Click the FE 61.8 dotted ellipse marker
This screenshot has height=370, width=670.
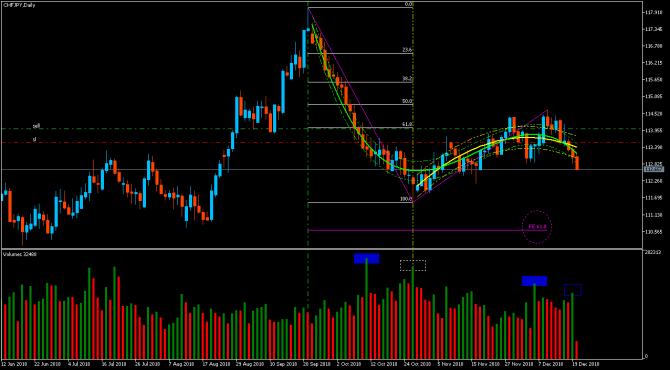(x=537, y=226)
